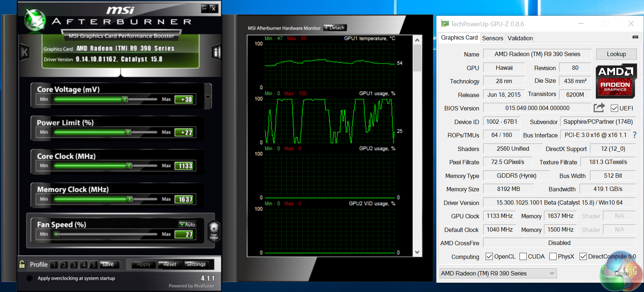Viewport: 644px width, 292px height.
Task: Expand the Core Voltage dropdown arrow
Action: [x=208, y=97]
